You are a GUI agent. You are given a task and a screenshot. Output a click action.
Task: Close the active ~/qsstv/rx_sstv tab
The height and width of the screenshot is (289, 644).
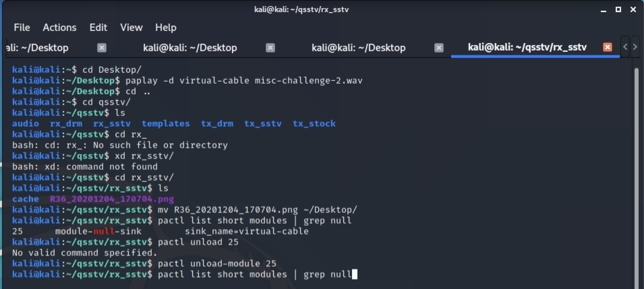[x=607, y=47]
